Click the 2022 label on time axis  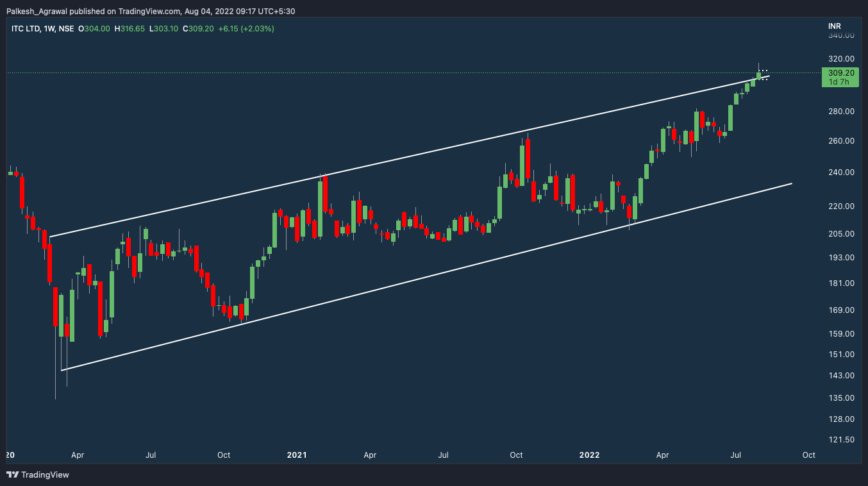[x=589, y=455]
